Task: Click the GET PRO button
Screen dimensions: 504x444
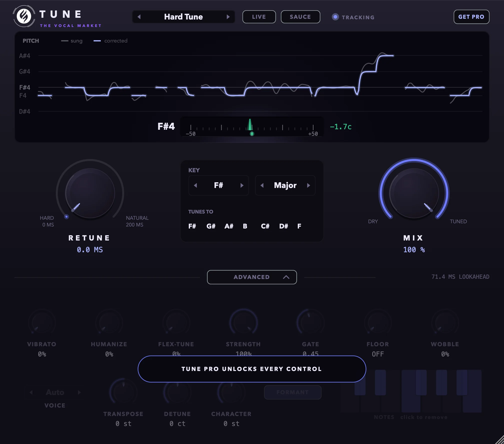Action: 471,17
